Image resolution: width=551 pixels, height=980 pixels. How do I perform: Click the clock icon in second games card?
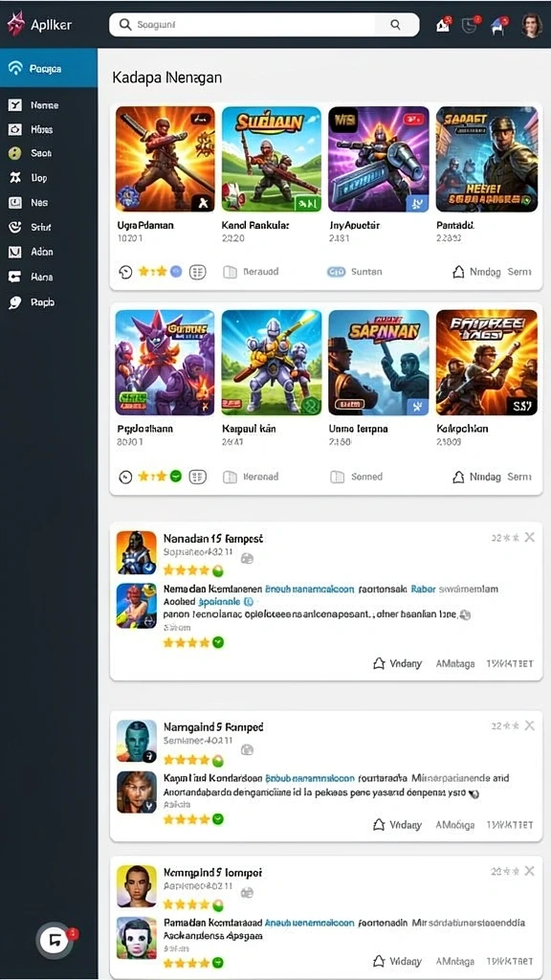[x=125, y=477]
